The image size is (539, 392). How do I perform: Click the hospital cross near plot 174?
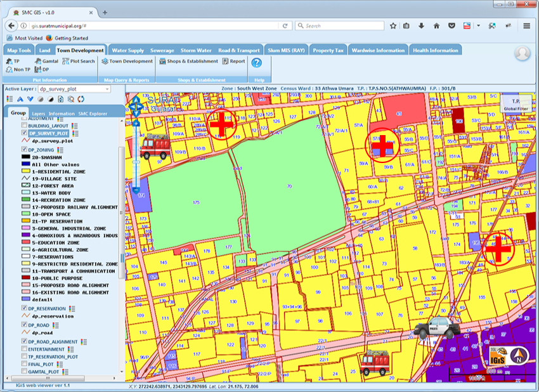498,249
